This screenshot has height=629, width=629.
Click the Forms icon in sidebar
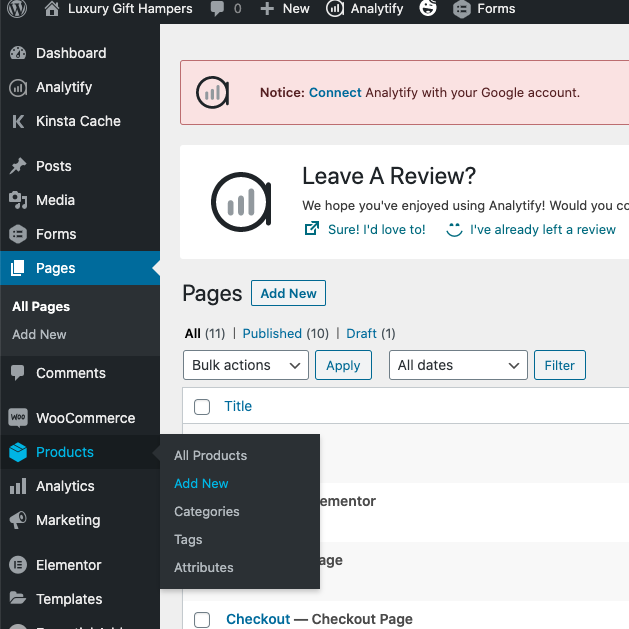18,234
